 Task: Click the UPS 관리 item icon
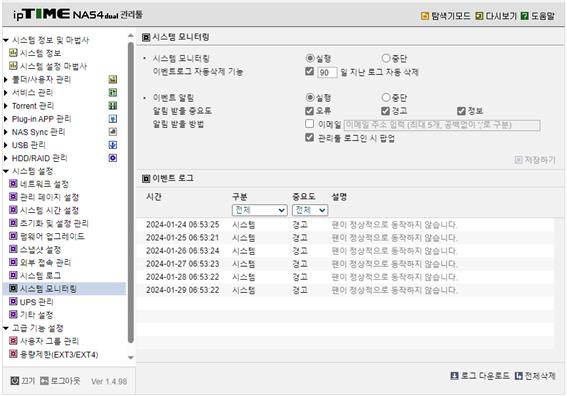[x=13, y=301]
